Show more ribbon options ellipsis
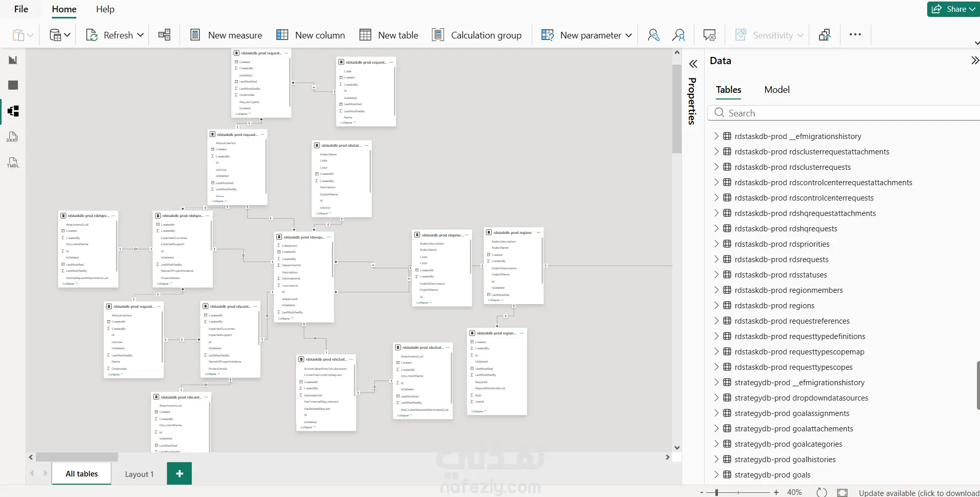Viewport: 980px width, 497px height. point(855,34)
